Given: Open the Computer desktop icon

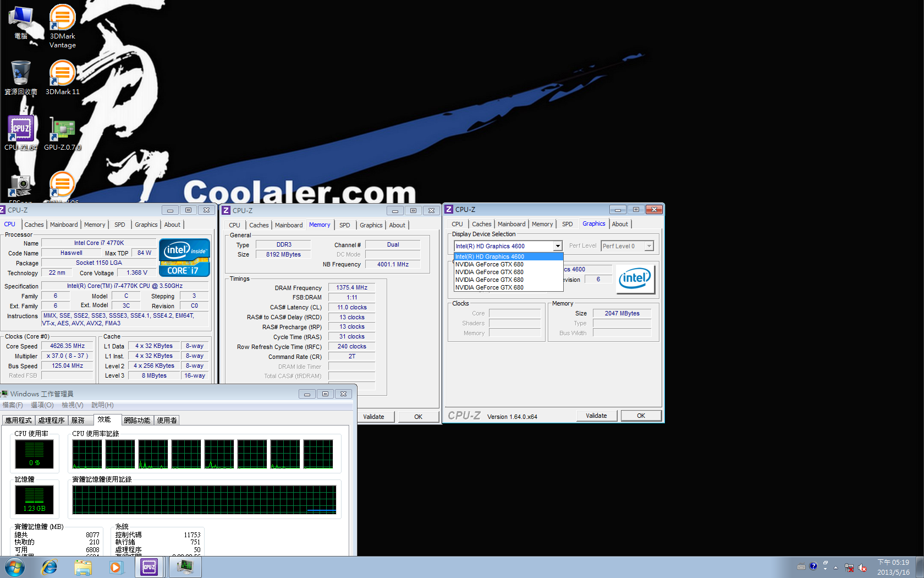Looking at the screenshot, I should click(x=21, y=22).
